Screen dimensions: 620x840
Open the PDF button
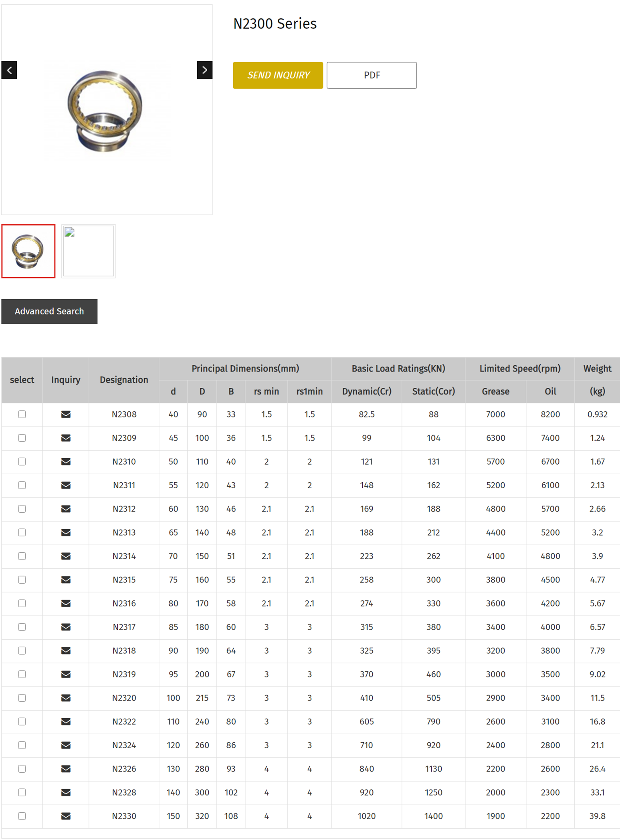click(372, 75)
